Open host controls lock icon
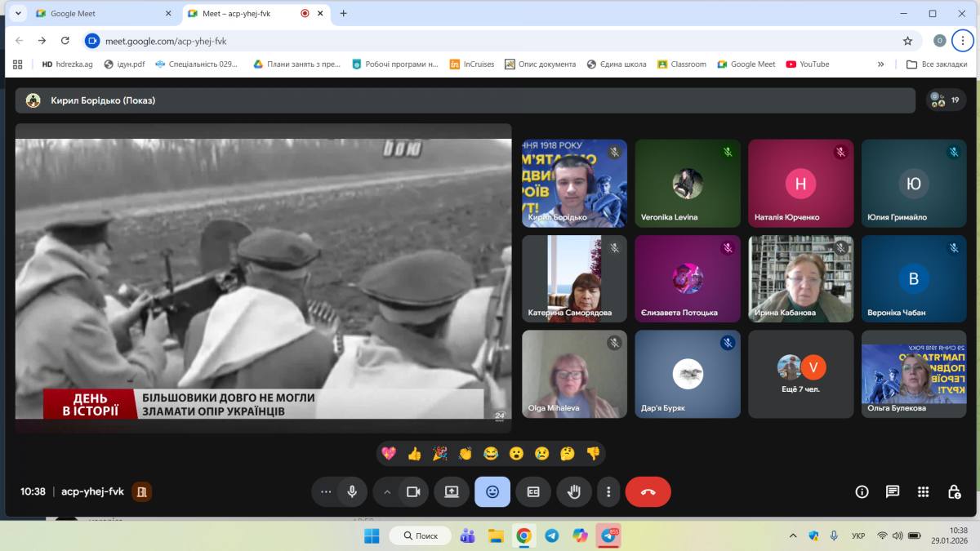The image size is (980, 551). point(954,491)
